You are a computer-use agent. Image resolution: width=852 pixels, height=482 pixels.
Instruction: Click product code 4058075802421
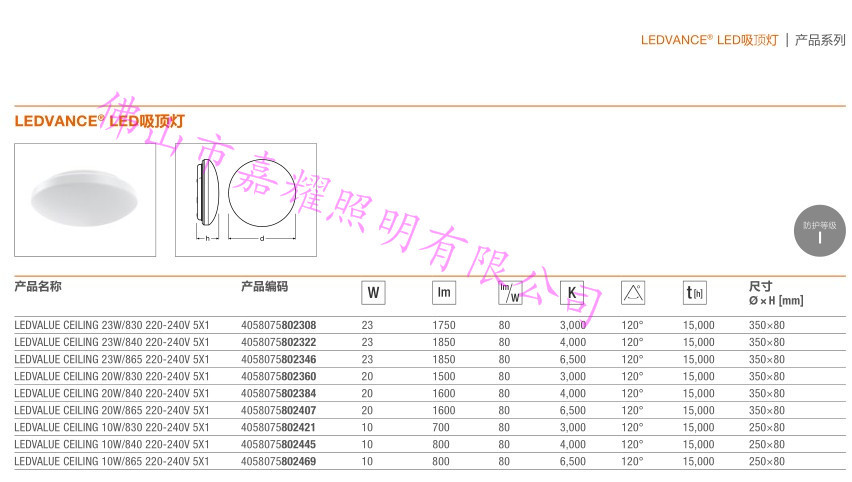(x=279, y=428)
